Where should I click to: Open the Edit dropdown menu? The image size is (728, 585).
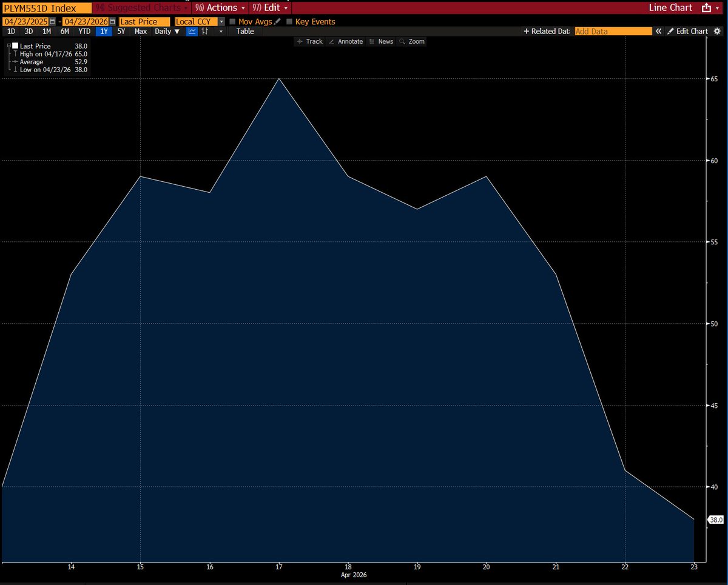269,8
